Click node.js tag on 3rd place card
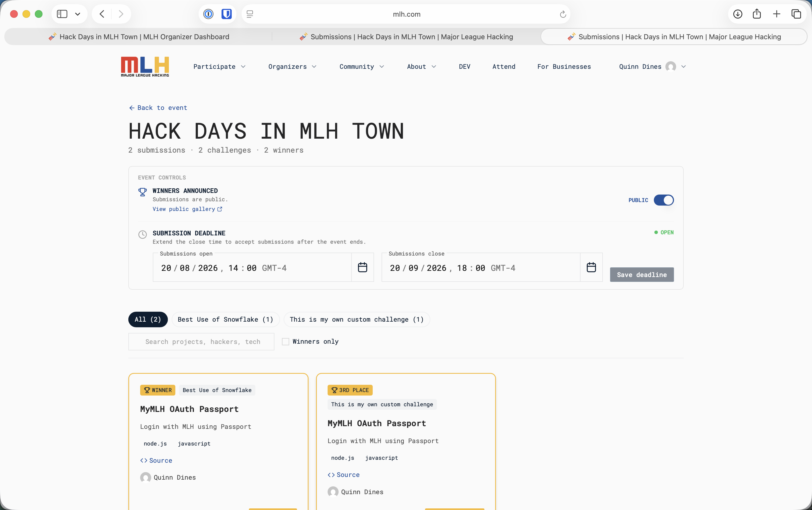Image resolution: width=812 pixels, height=510 pixels. point(342,458)
